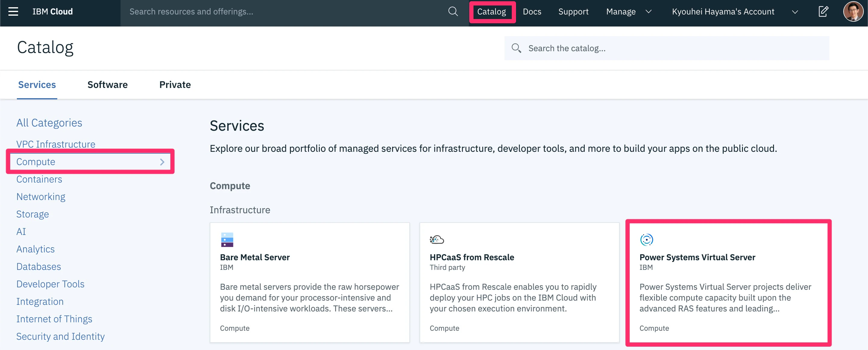Screen dimensions: 868x350
Task: Open the user profile avatar
Action: tap(853, 12)
